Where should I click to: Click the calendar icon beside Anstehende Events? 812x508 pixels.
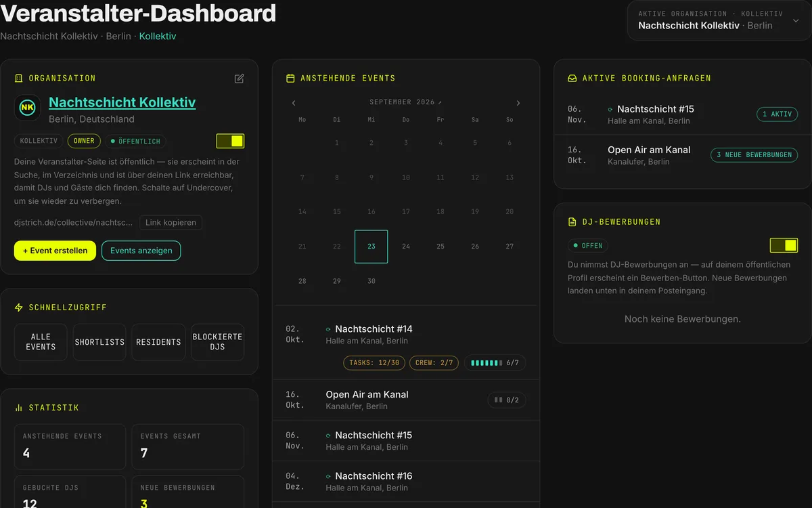tap(291, 79)
